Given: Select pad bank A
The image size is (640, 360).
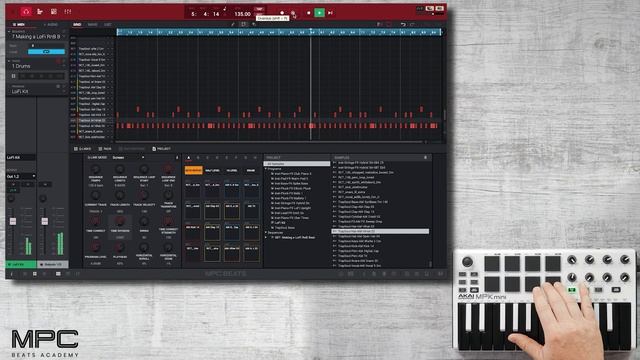Looking at the screenshot, I should point(189,158).
